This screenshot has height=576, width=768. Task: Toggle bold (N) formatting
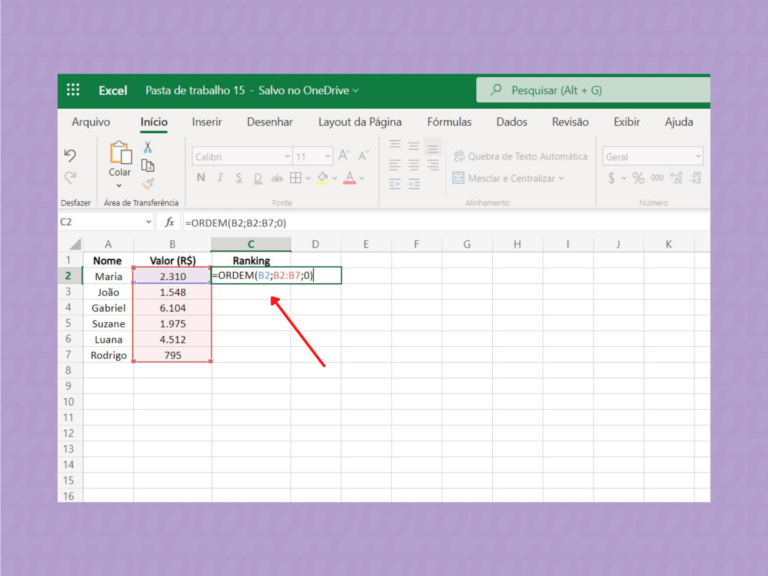[201, 178]
